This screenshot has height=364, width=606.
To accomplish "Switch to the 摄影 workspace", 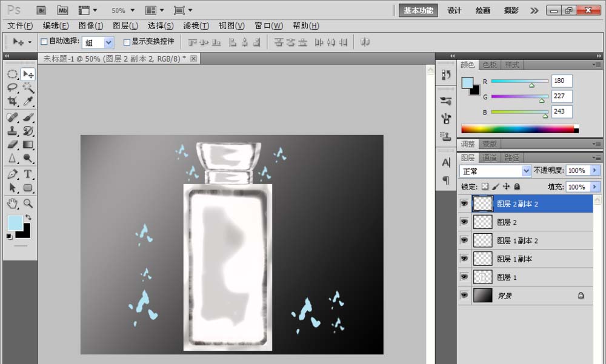I will point(511,10).
